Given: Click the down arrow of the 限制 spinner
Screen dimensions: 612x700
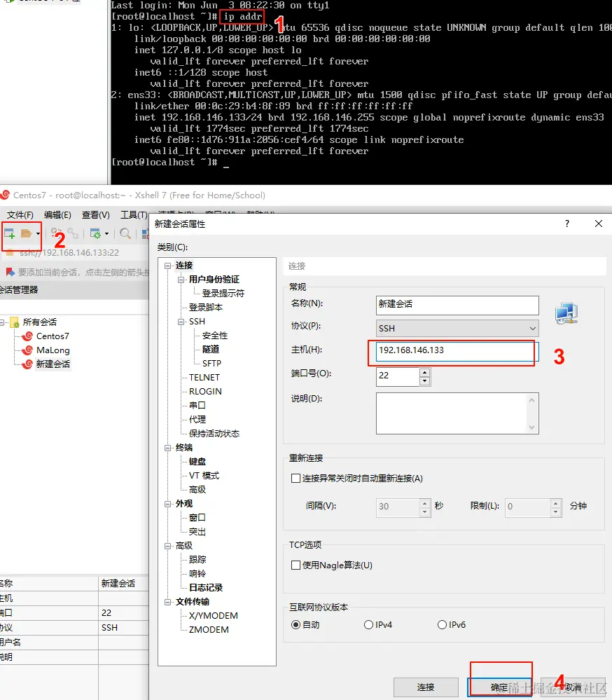Looking at the screenshot, I should click(x=556, y=512).
